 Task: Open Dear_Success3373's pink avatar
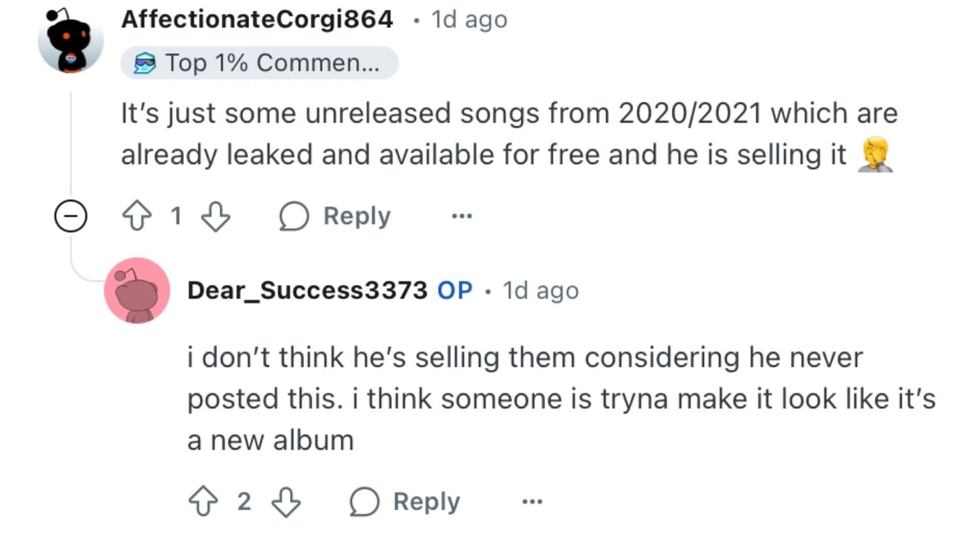[137, 291]
